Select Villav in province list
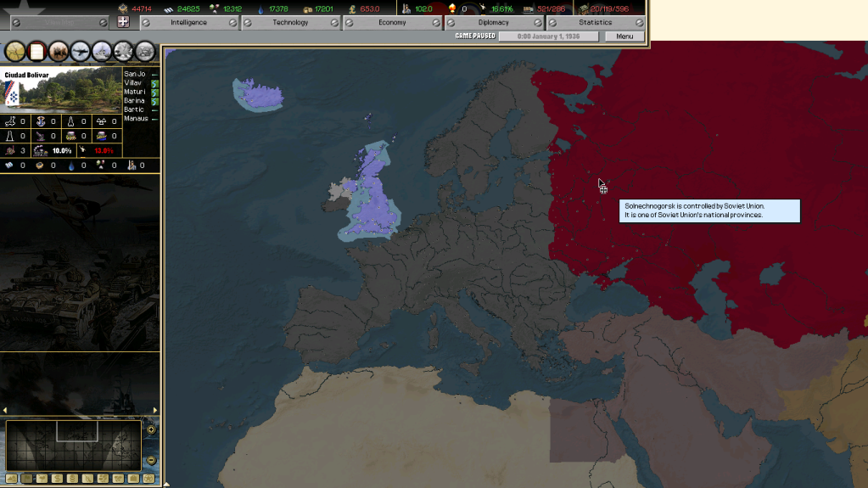The image size is (868, 488). point(133,82)
